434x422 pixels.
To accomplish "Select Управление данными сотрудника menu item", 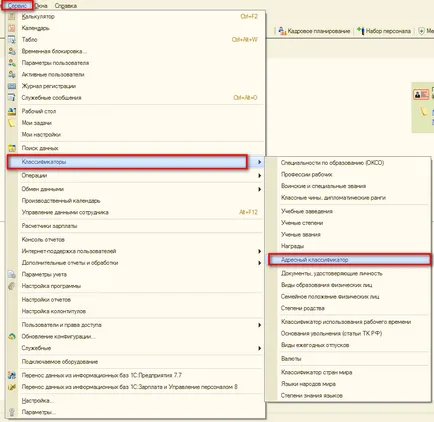I will coord(65,212).
